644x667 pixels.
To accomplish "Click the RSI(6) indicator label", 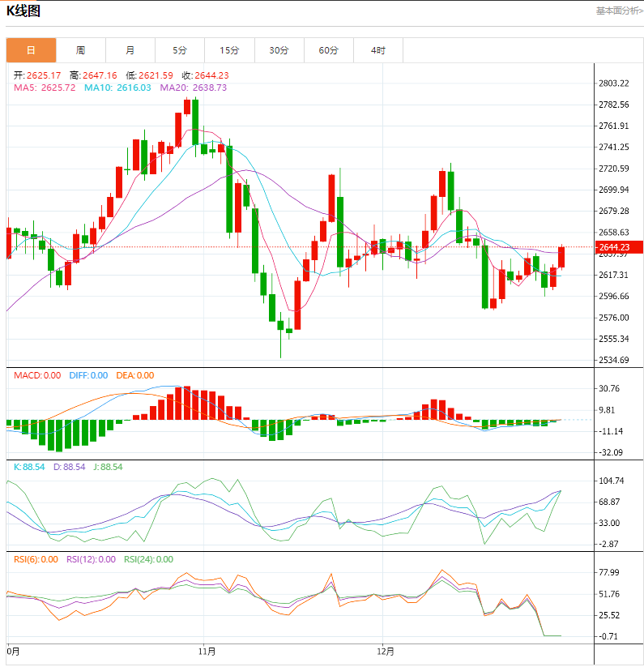I will click(x=36, y=559).
